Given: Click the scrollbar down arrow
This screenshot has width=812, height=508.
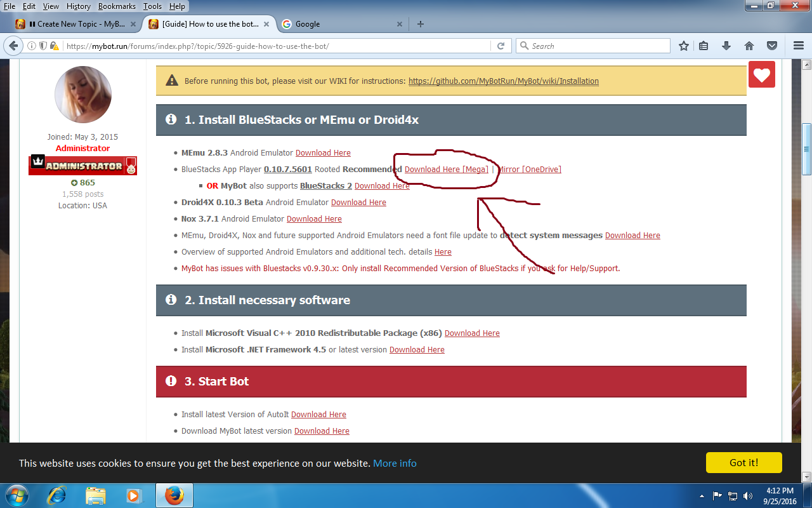Looking at the screenshot, I should click(x=807, y=476).
